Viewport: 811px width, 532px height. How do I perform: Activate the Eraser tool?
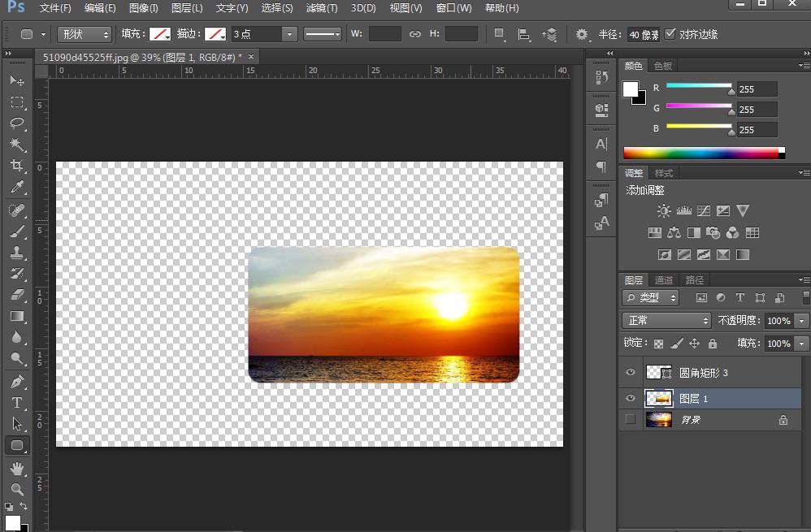17,295
